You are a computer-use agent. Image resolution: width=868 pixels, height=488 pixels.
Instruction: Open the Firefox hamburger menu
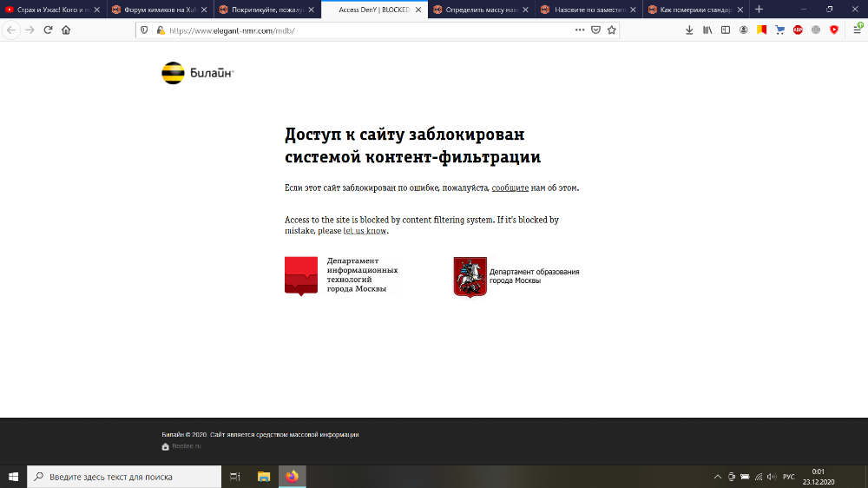(x=857, y=30)
